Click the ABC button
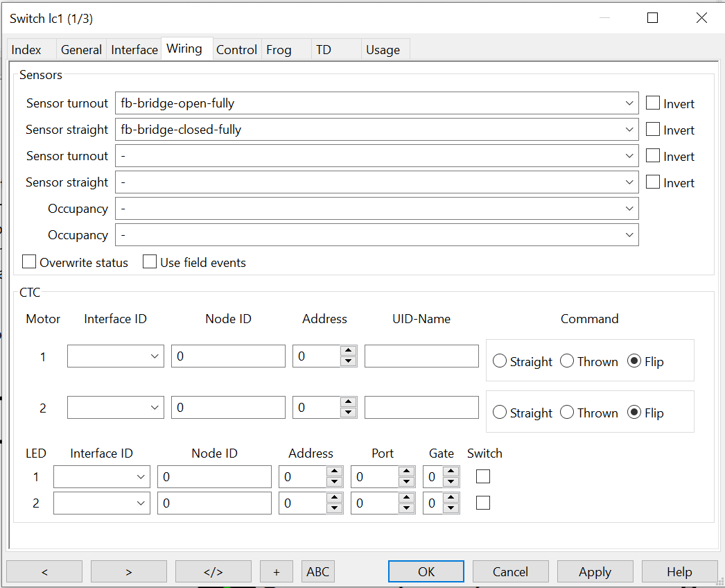The height and width of the screenshot is (588, 725). pyautogui.click(x=317, y=571)
